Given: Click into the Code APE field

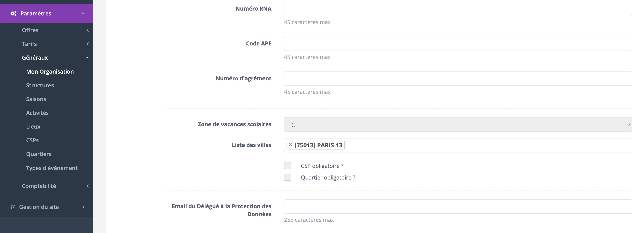Looking at the screenshot, I should point(458,44).
